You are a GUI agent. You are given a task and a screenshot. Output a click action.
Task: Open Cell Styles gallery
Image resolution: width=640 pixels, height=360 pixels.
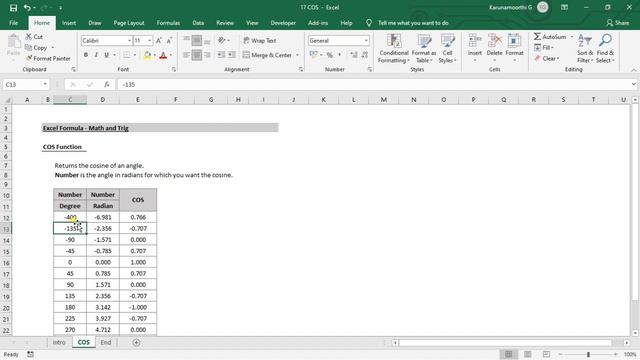447,48
